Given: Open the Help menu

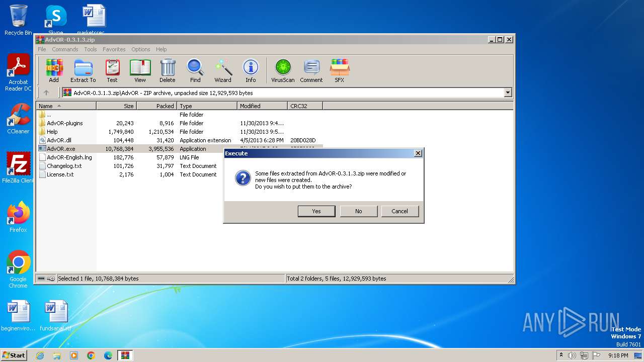Looking at the screenshot, I should (161, 49).
